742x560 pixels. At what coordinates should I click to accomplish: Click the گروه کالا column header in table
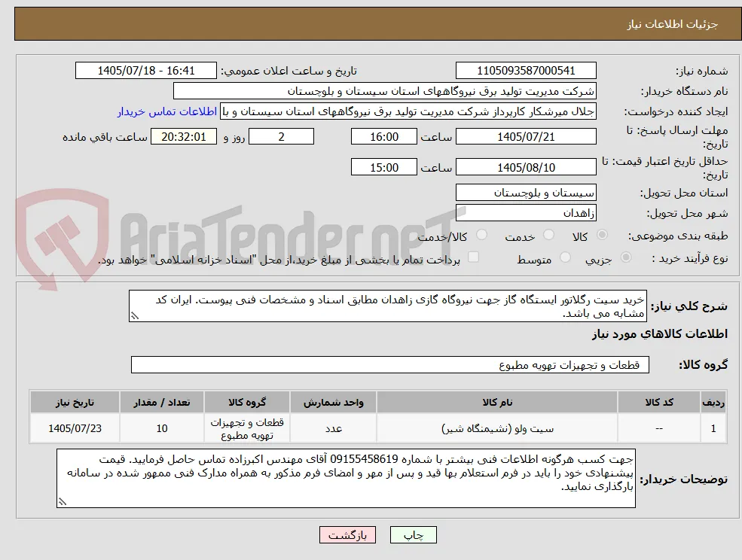246,403
